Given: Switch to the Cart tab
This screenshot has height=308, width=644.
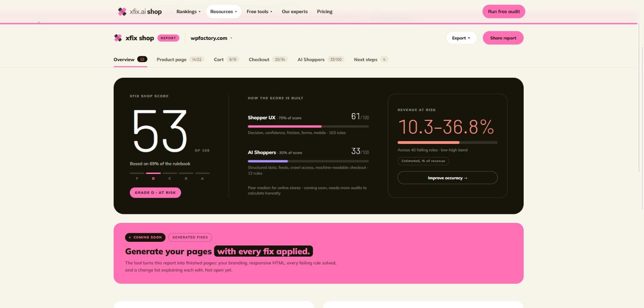Looking at the screenshot, I should coord(226,59).
